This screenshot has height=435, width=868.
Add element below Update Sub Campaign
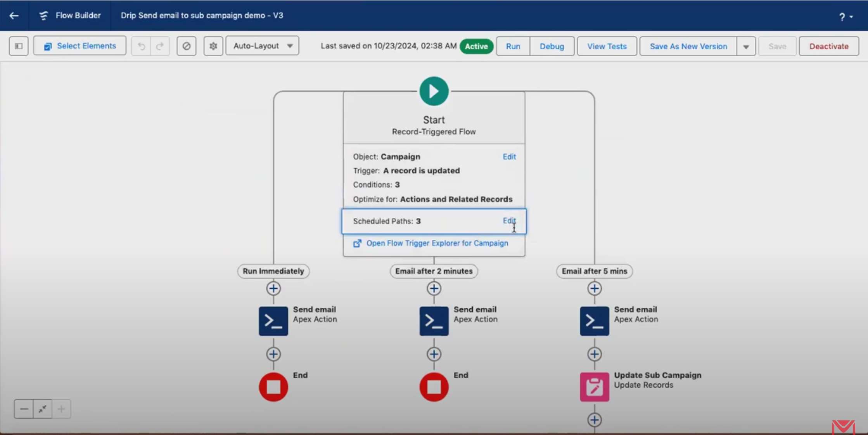tap(595, 419)
